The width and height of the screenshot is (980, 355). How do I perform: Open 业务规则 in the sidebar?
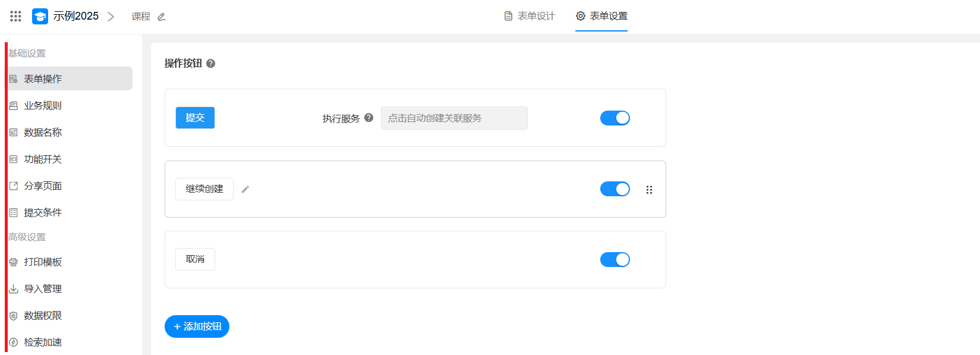point(43,105)
